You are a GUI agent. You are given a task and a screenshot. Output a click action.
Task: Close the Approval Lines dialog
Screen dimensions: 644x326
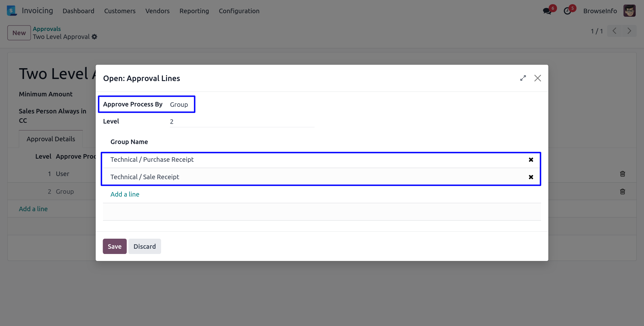[x=538, y=78]
